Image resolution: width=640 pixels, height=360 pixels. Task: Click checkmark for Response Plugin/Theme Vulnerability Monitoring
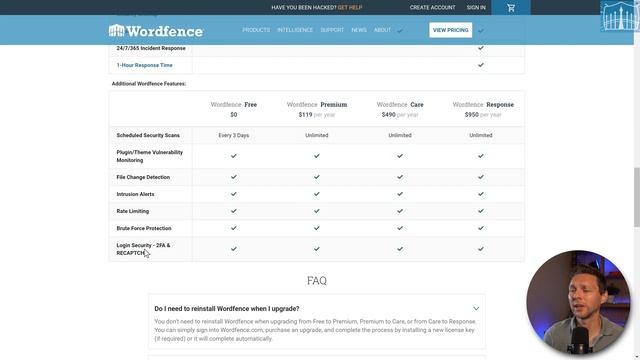[x=481, y=156]
